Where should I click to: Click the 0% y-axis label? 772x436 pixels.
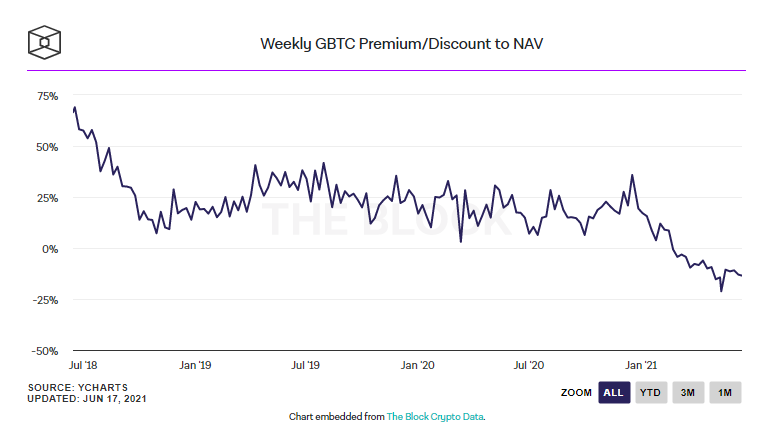(x=50, y=249)
